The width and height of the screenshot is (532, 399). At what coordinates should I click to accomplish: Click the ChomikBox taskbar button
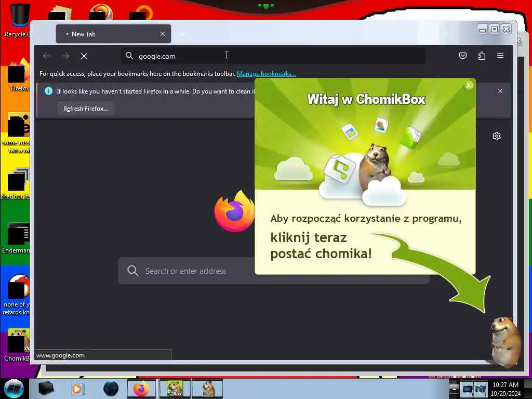pos(175,389)
